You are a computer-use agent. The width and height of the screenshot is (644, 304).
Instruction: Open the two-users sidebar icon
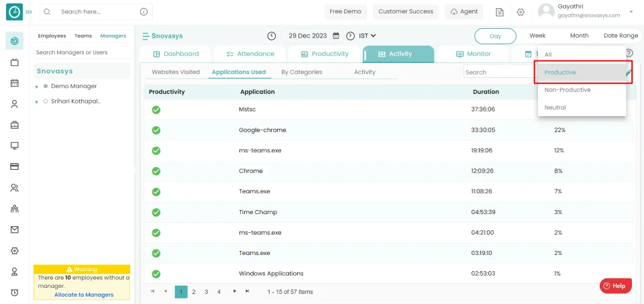14,188
